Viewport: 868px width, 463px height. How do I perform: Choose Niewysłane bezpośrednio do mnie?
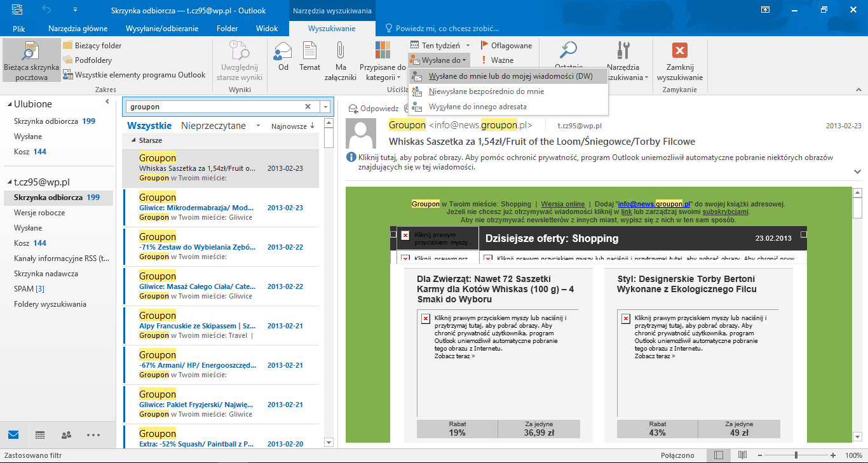click(x=508, y=91)
